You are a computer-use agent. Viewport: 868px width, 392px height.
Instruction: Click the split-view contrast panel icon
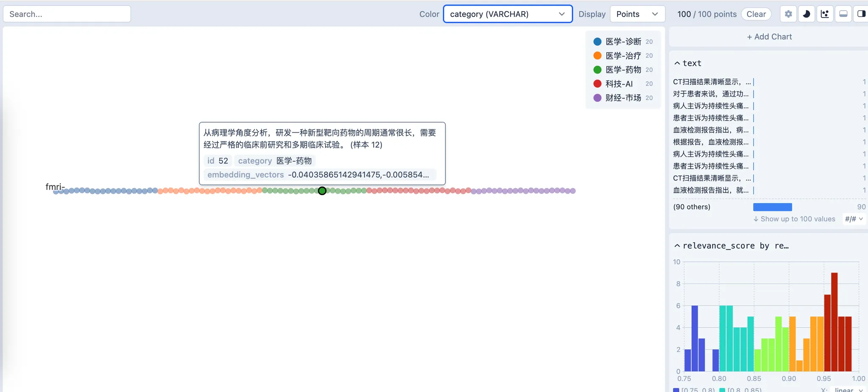(861, 14)
